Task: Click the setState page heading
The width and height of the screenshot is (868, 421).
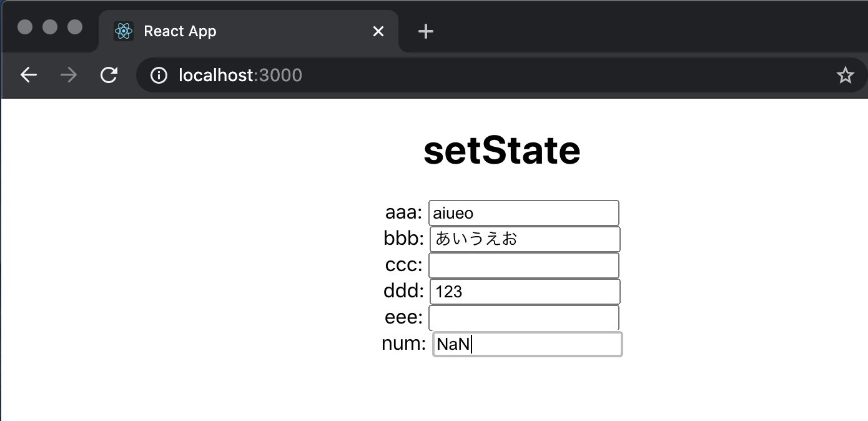Action: pyautogui.click(x=503, y=150)
